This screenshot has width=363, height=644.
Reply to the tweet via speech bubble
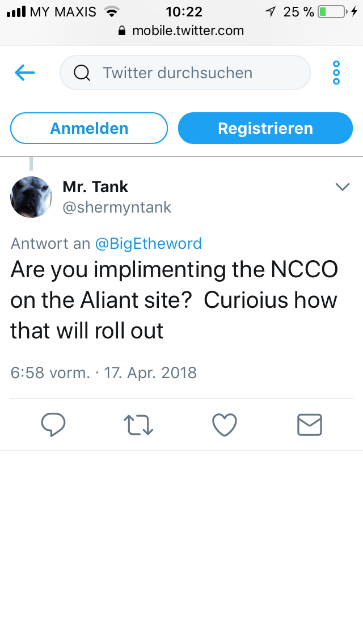[x=53, y=425]
